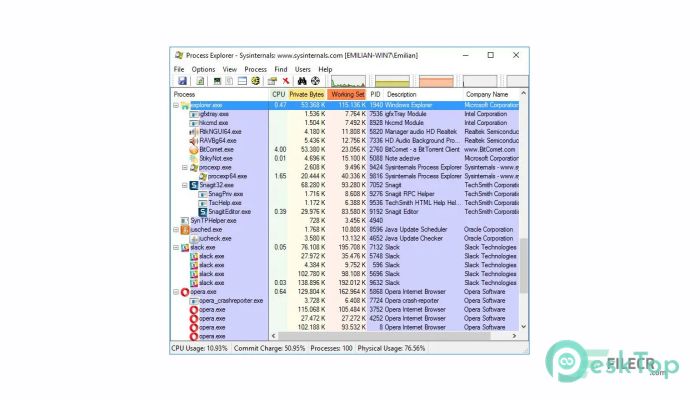Sort by the PID column header
Image resolution: width=700 pixels, height=400 pixels.
pyautogui.click(x=375, y=94)
